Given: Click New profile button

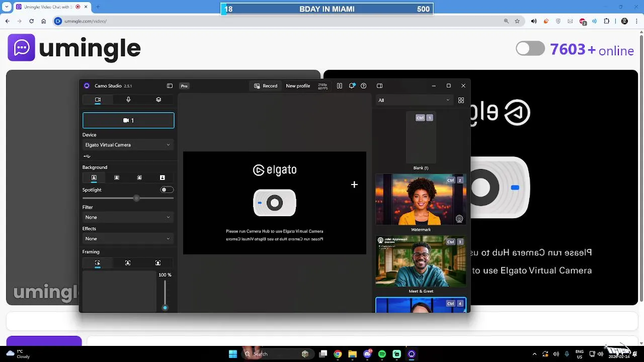Looking at the screenshot, I should (298, 86).
